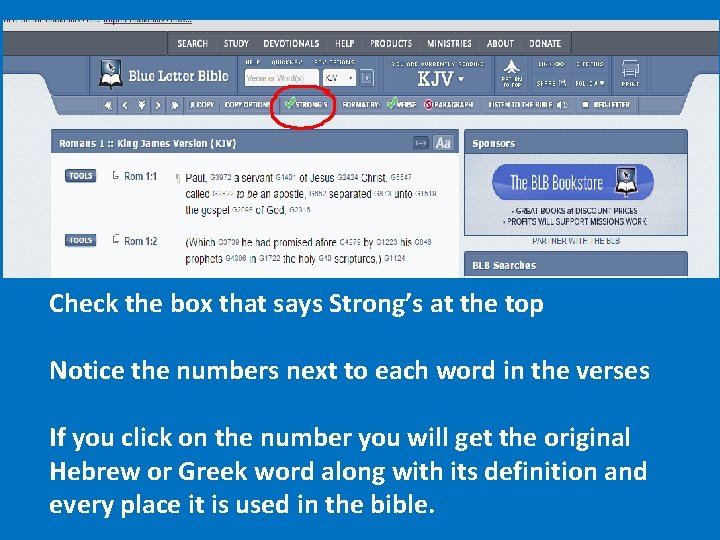Click the Tools button for Rom 1:2
This screenshot has height=540, width=720.
[x=80, y=240]
